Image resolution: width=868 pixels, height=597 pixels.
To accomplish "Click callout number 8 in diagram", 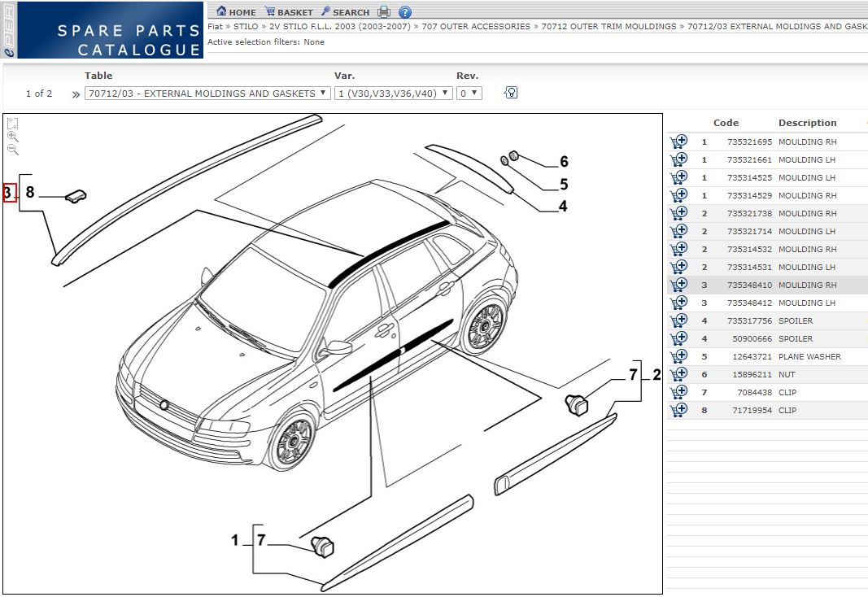I will (x=30, y=192).
